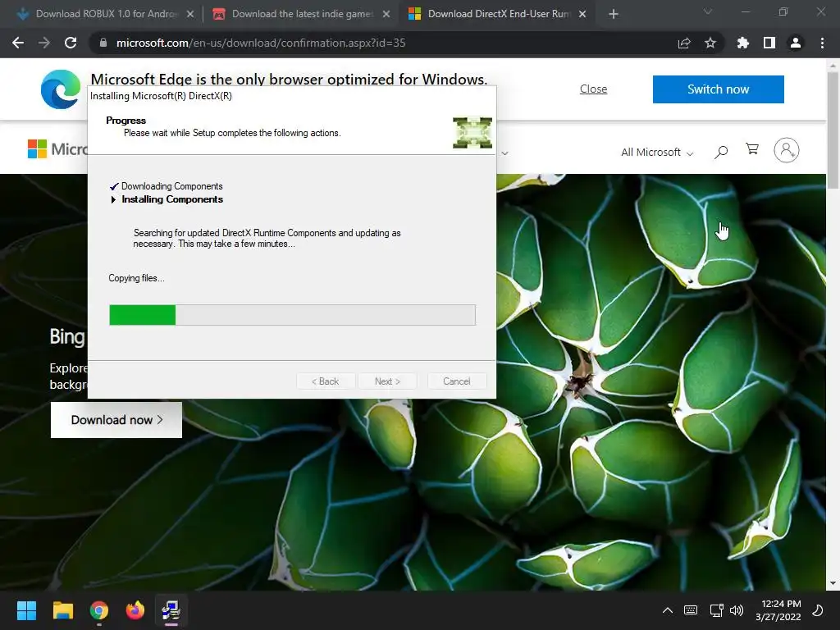Screen dimensions: 840x630
Task: Expand the partly hidden nav chevron
Action: 504,153
